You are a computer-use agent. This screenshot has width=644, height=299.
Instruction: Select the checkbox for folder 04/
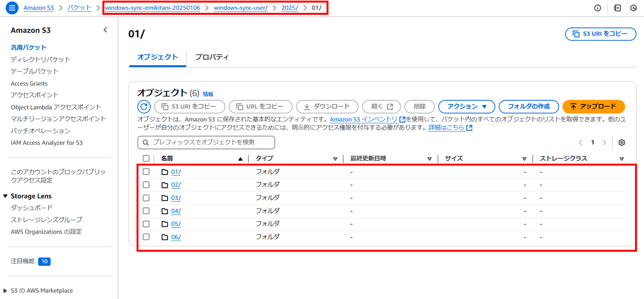(146, 211)
